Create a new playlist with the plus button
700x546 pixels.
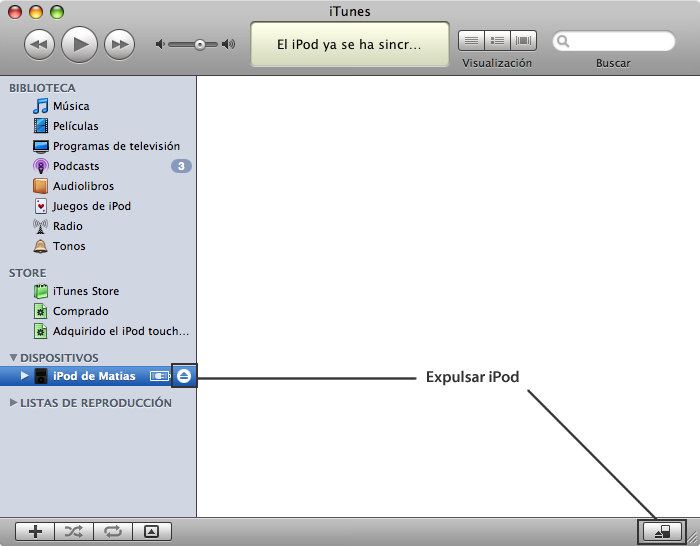[x=35, y=531]
